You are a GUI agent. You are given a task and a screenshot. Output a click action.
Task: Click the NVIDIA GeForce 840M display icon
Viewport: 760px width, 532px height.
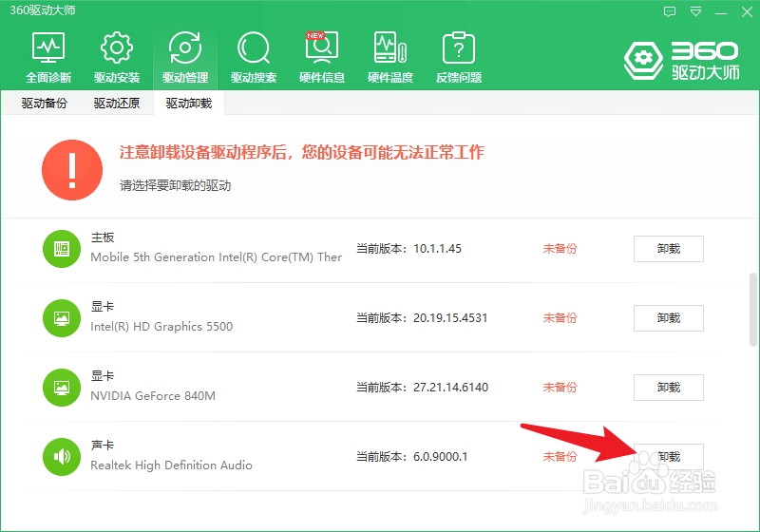62,388
